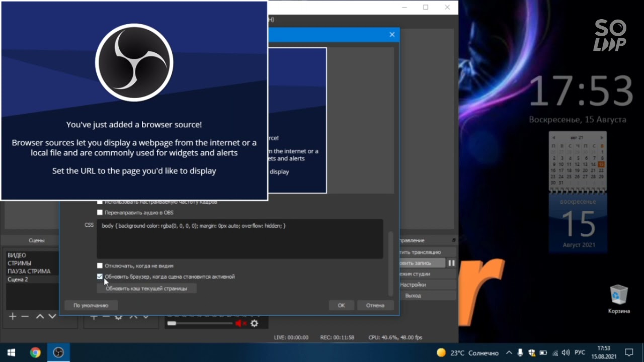Open the notification center
Image resolution: width=644 pixels, height=362 pixels.
click(x=629, y=352)
